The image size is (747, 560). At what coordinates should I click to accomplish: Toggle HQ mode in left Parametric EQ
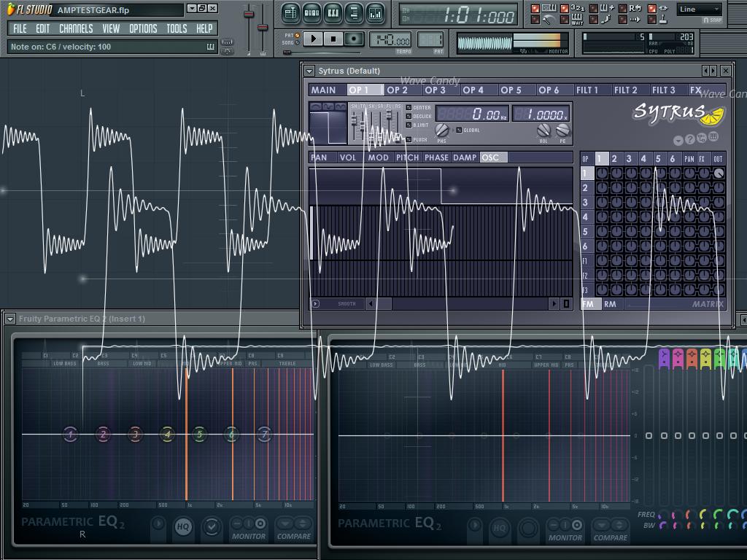tap(183, 526)
